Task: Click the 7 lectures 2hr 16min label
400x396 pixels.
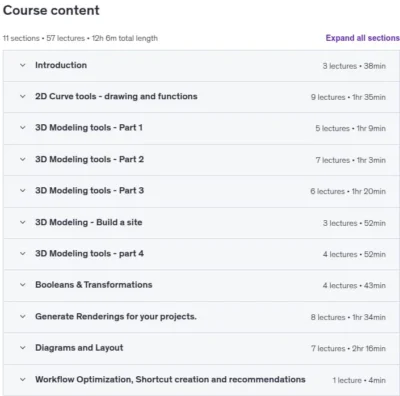Action: [348, 348]
